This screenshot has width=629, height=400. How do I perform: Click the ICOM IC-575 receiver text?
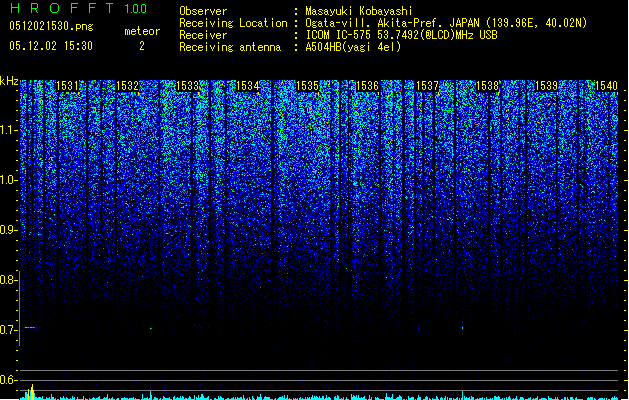[401, 35]
